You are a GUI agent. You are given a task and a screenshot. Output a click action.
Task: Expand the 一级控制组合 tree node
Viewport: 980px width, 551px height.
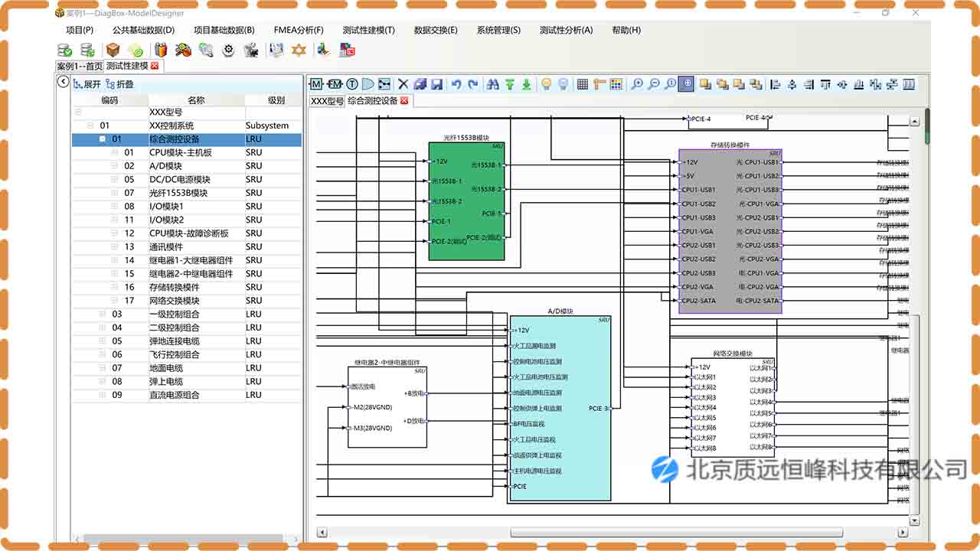point(103,314)
